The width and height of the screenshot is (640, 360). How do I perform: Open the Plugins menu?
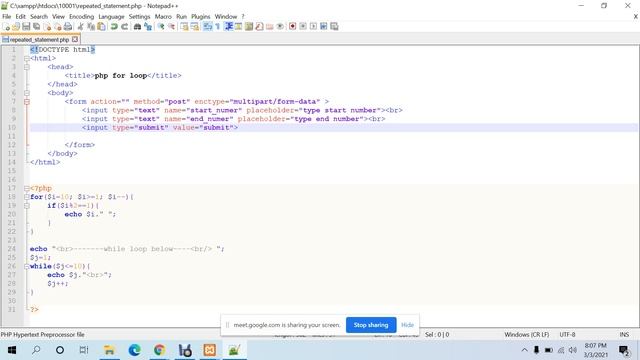point(200,17)
